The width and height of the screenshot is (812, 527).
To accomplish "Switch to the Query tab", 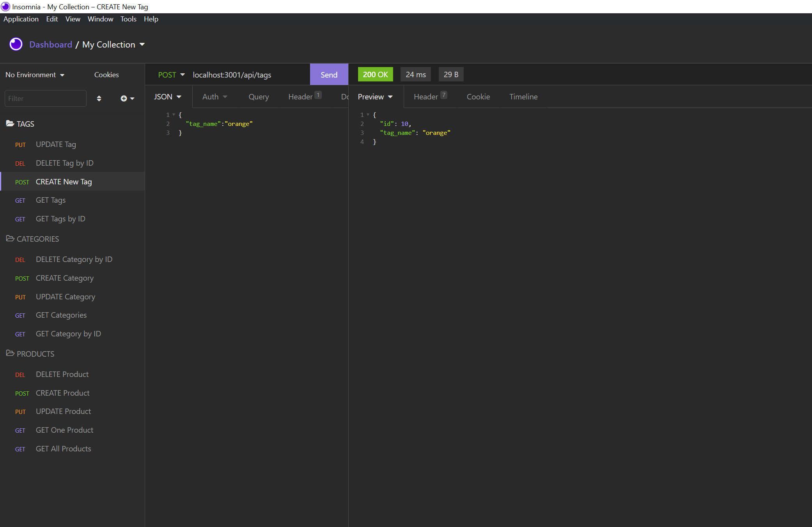I will [258, 97].
